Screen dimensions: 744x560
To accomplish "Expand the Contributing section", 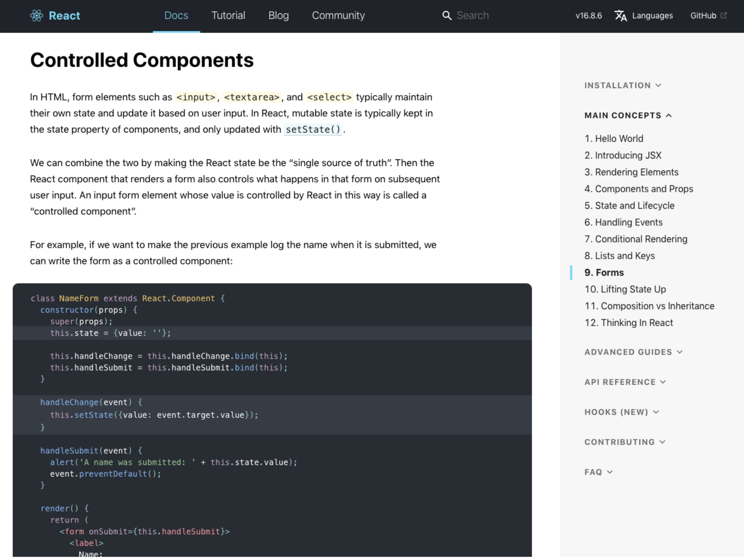I will click(625, 442).
